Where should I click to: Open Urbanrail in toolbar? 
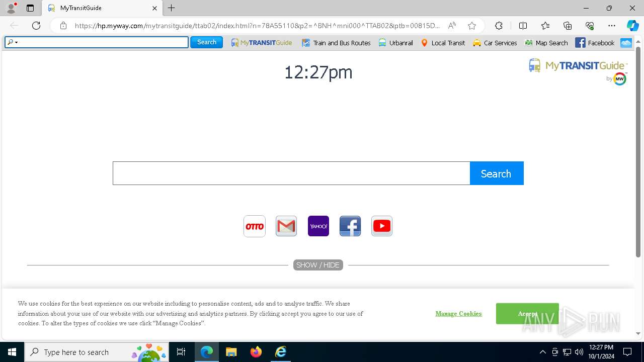(395, 43)
